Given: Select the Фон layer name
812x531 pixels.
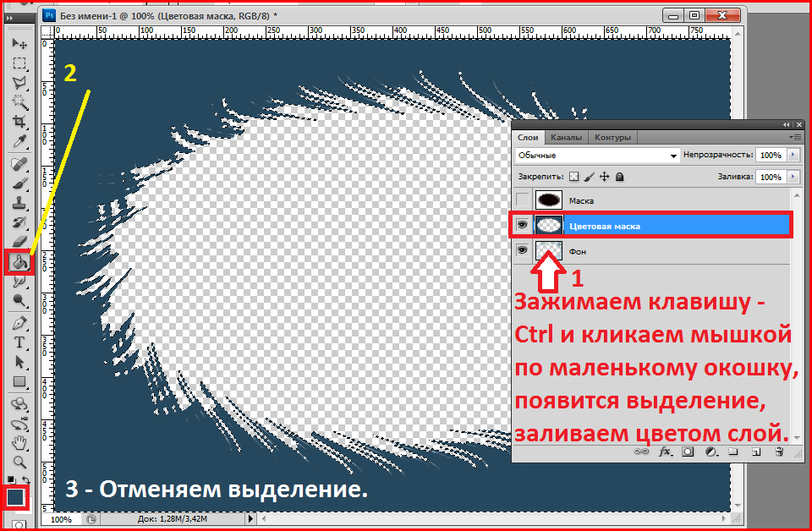Looking at the screenshot, I should (578, 251).
